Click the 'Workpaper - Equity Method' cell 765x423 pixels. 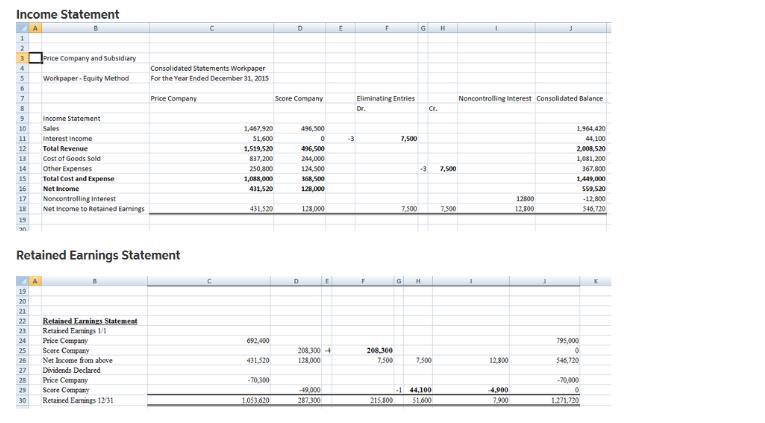(86, 78)
